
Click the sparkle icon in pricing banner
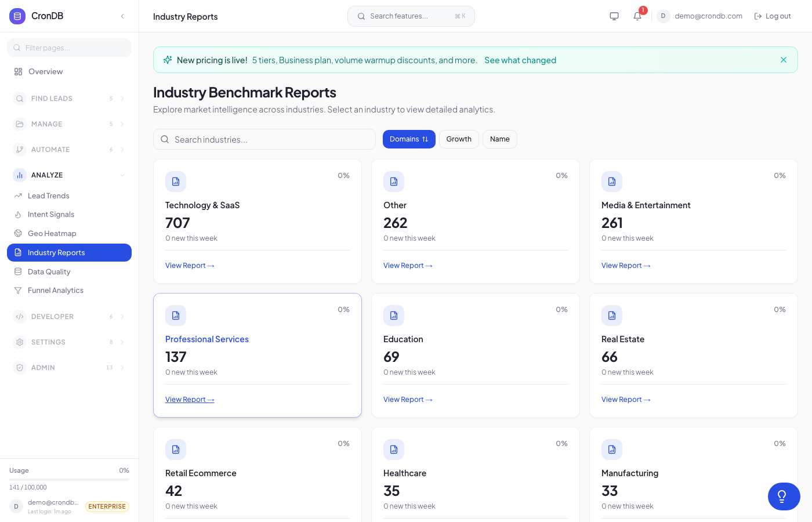pos(168,60)
